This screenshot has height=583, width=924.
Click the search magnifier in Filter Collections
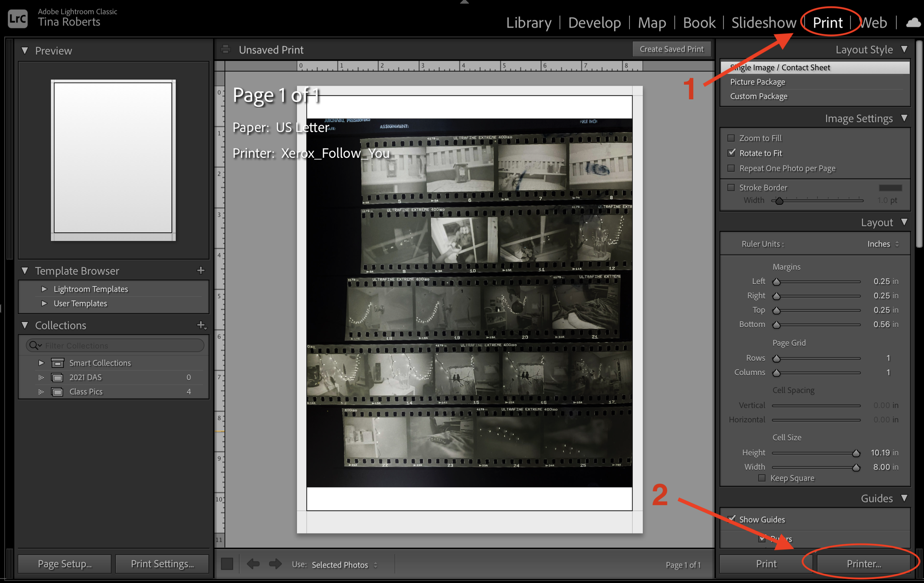point(35,345)
